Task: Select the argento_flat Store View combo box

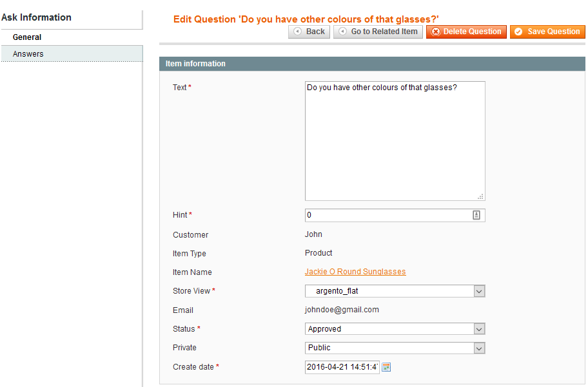Action: click(x=395, y=291)
